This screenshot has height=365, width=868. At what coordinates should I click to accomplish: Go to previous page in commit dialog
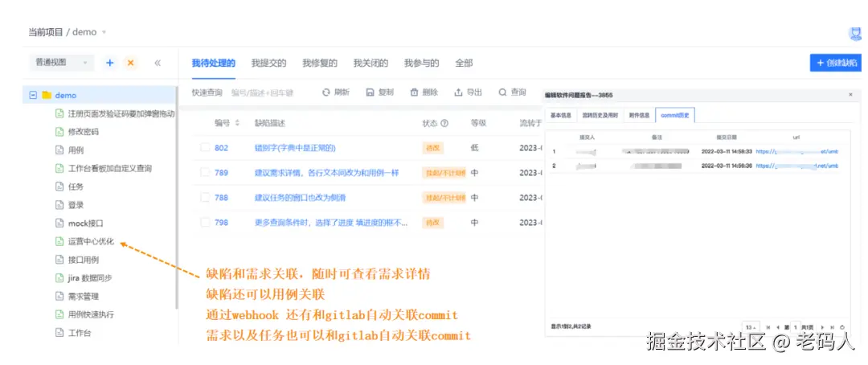(x=777, y=327)
